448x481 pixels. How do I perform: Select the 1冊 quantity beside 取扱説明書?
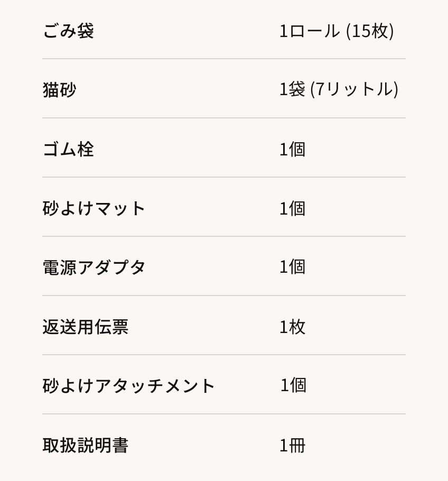(x=292, y=445)
